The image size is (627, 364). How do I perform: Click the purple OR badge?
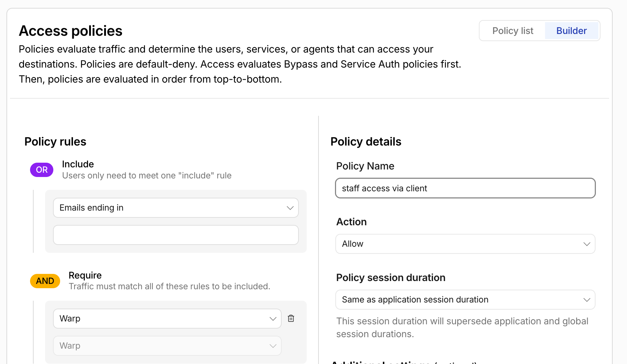(x=42, y=170)
